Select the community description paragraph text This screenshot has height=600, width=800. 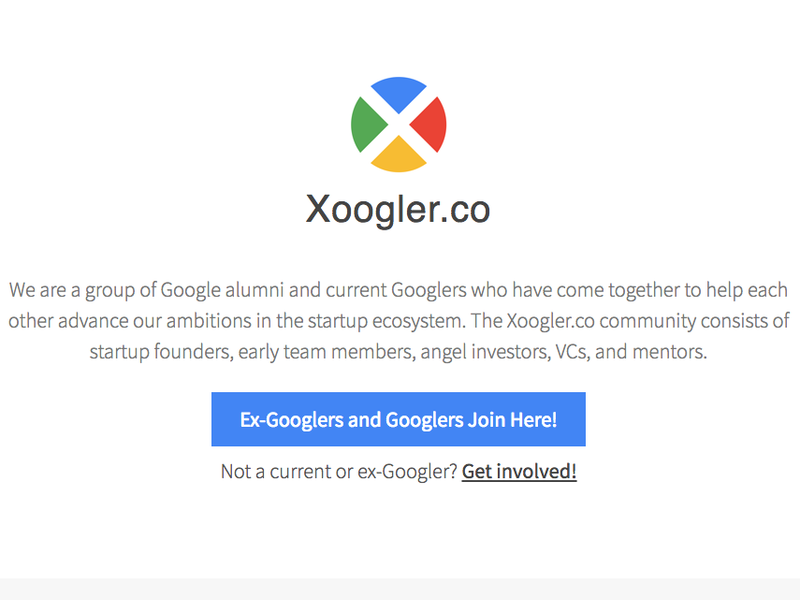[398, 320]
